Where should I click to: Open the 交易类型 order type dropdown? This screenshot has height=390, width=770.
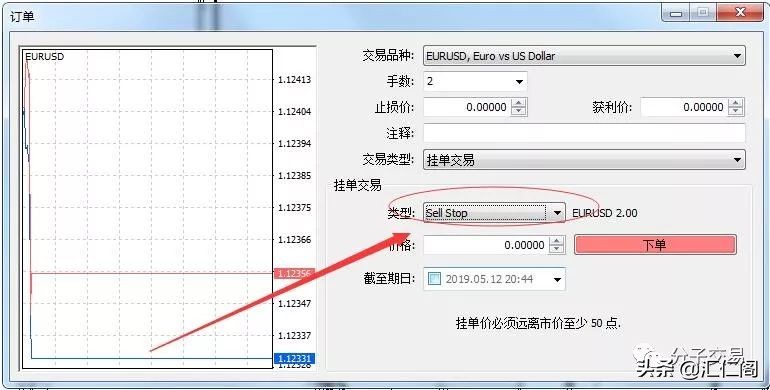point(584,160)
